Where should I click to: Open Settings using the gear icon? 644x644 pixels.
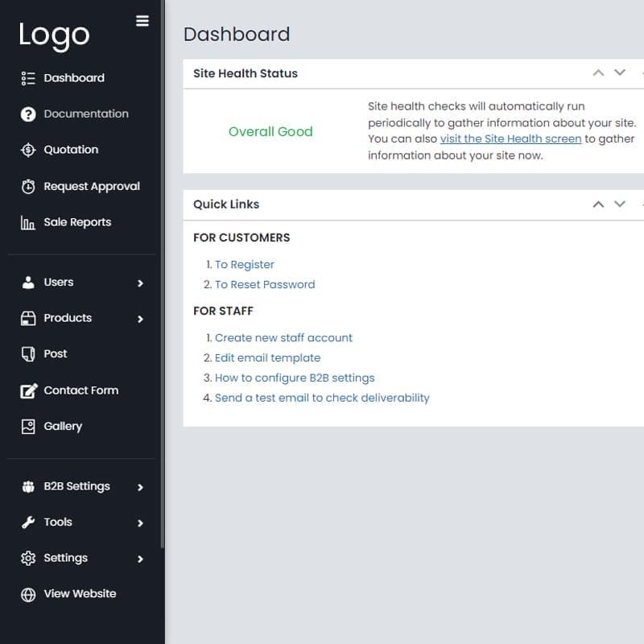coord(27,558)
